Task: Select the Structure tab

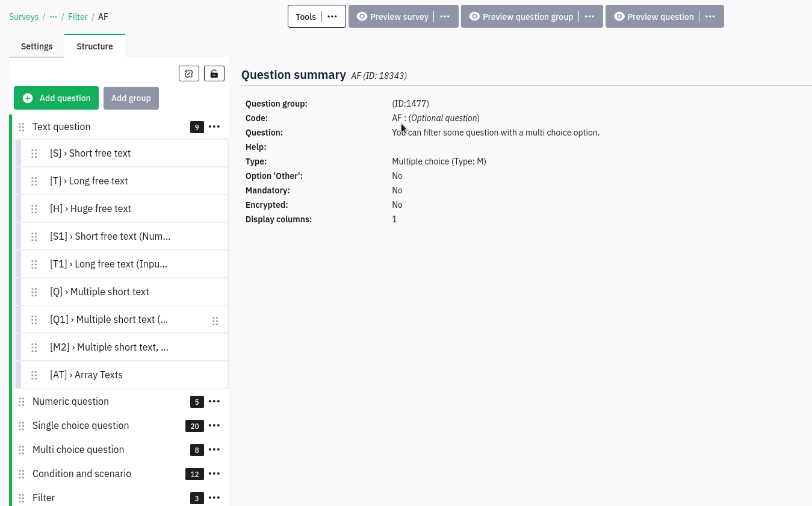Action: pyautogui.click(x=95, y=46)
